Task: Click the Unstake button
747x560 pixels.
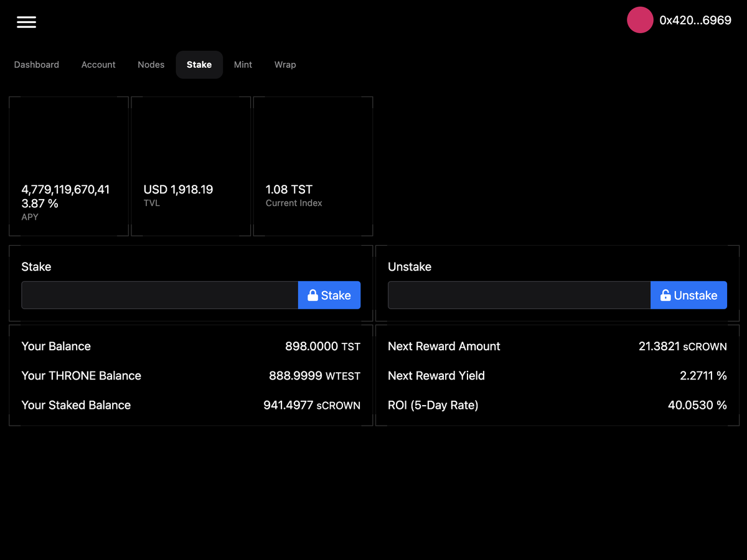Action: [x=688, y=294]
